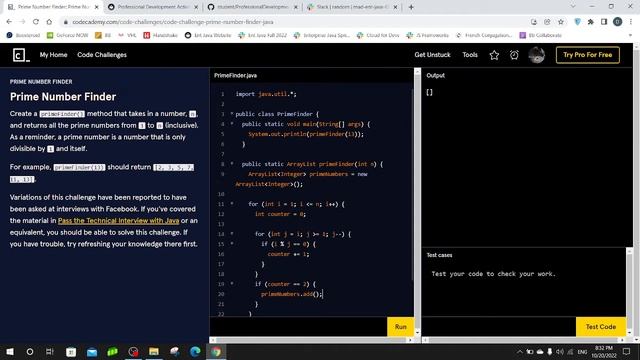This screenshot has height=360, width=640.
Task: Open the French Conjugation bookmark
Action: tap(484, 36)
